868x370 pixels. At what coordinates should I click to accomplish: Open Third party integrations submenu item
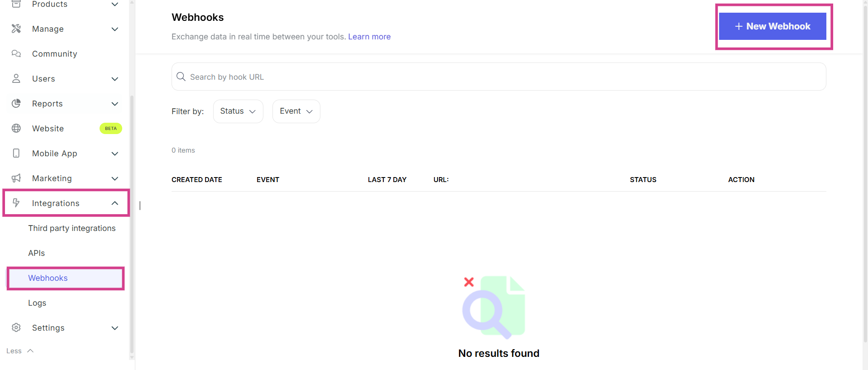(x=72, y=228)
